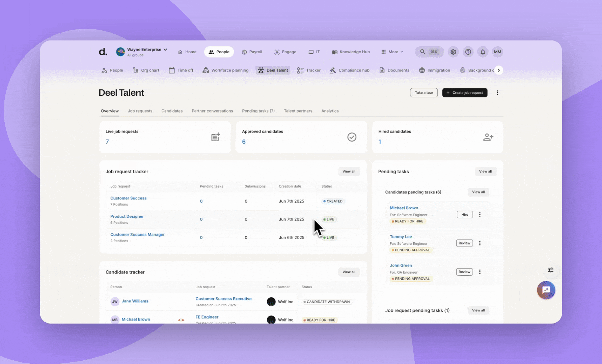Open the AI chat assistant bubble

tap(546, 290)
